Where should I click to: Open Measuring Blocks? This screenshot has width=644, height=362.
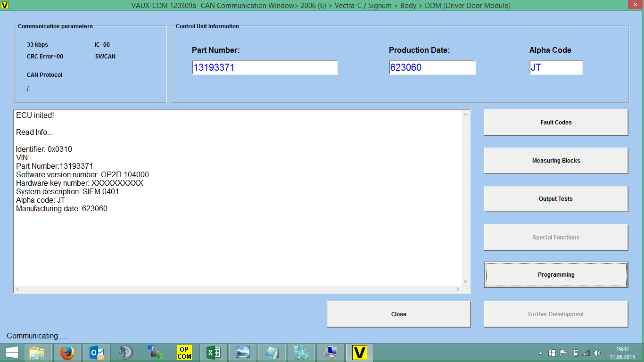(x=556, y=161)
